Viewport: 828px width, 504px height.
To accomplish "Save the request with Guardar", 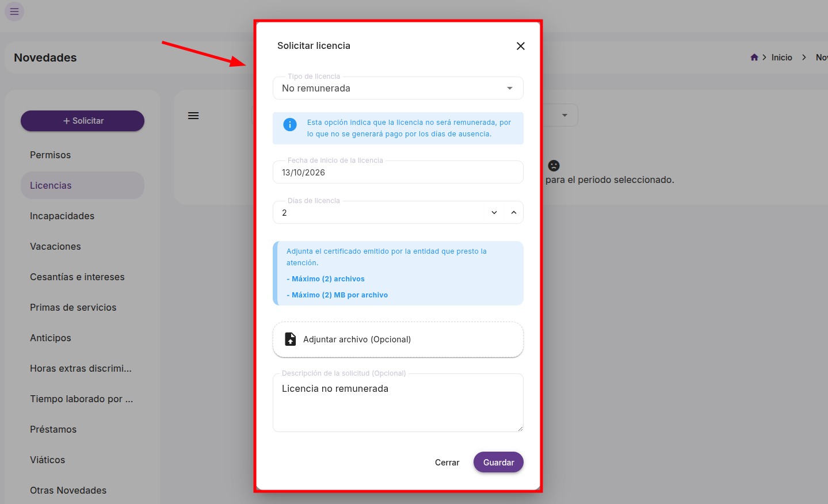I will (498, 463).
